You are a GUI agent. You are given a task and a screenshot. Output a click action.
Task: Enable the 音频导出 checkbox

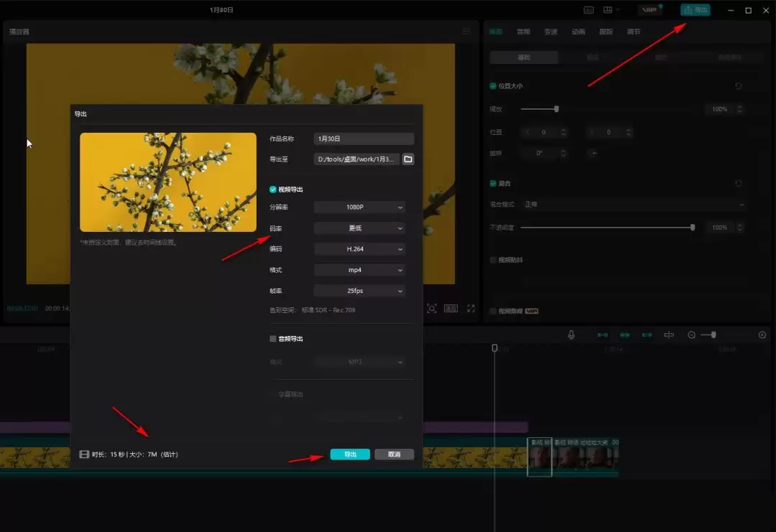coord(273,338)
